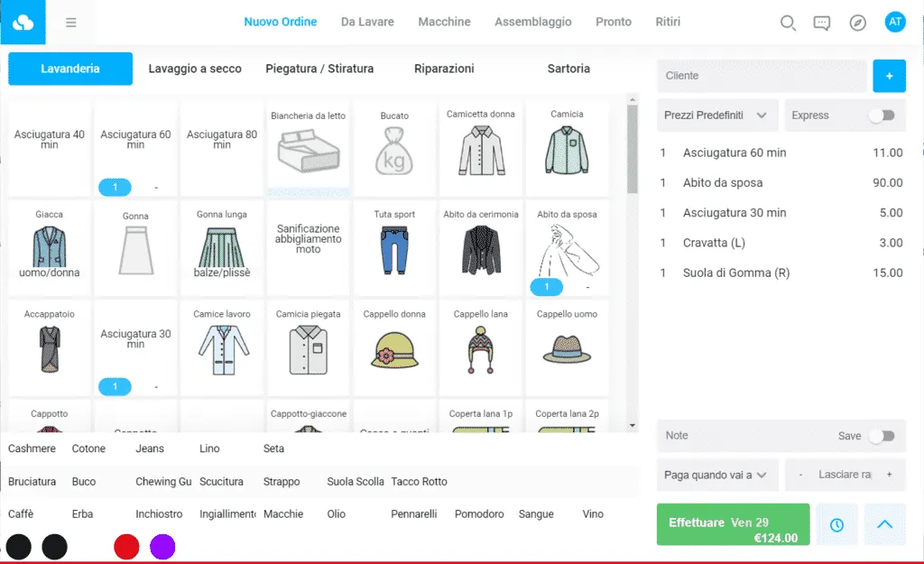Screen dimensions: 924x564
Task: Add Cappello lana beanie
Action: 481,347
